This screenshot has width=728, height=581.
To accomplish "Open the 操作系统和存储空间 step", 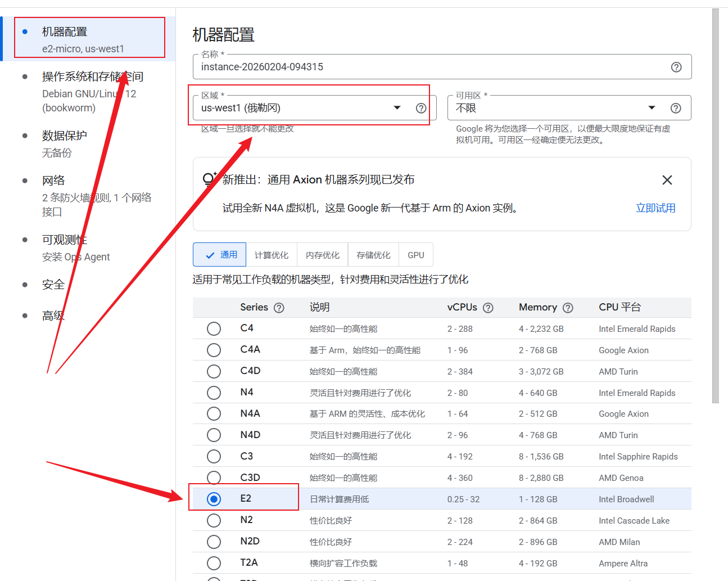I will click(x=90, y=76).
